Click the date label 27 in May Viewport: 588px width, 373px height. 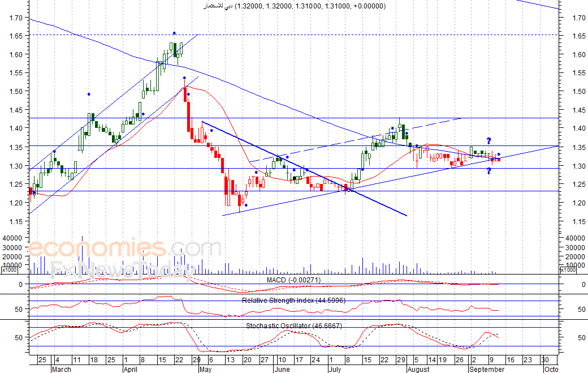click(265, 360)
